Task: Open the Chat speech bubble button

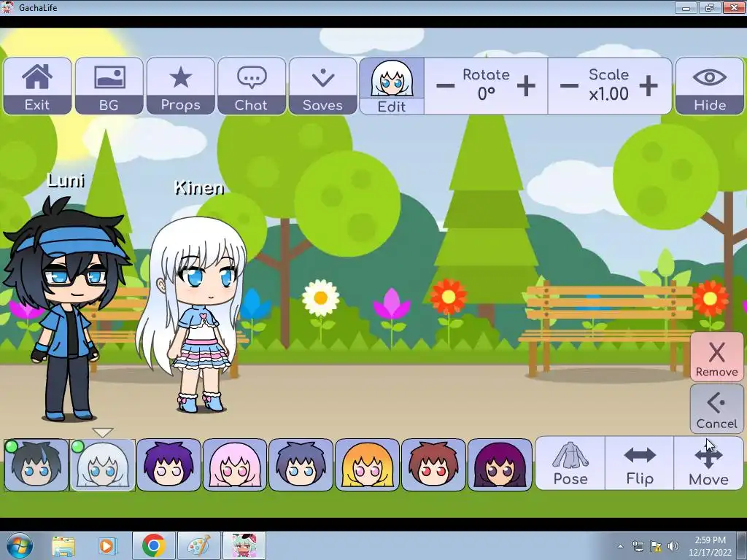Action: tap(252, 86)
